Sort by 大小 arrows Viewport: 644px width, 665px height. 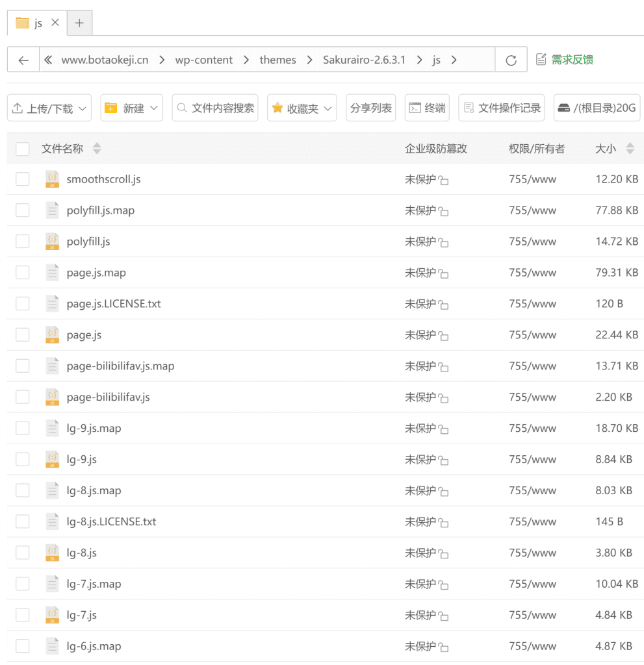coord(630,149)
